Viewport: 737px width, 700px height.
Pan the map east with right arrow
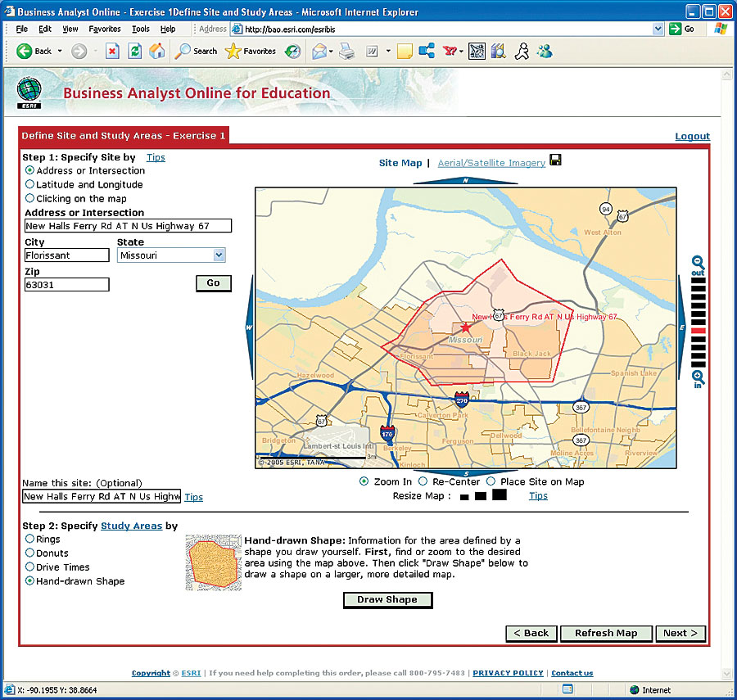click(x=681, y=327)
